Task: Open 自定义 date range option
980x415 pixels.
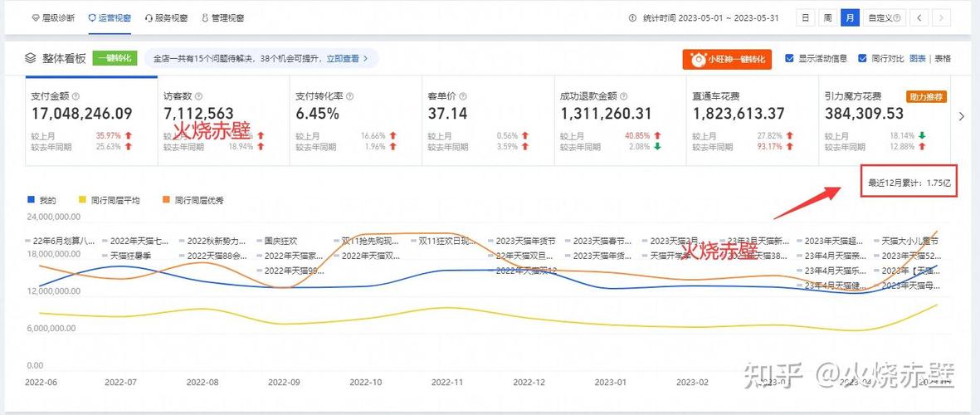Action: [x=885, y=17]
